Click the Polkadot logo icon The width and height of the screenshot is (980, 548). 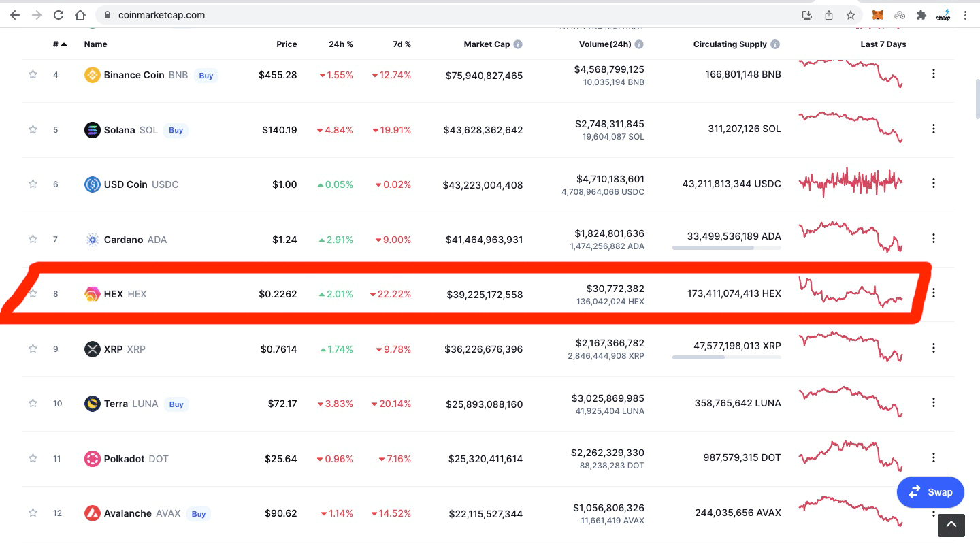(x=92, y=459)
